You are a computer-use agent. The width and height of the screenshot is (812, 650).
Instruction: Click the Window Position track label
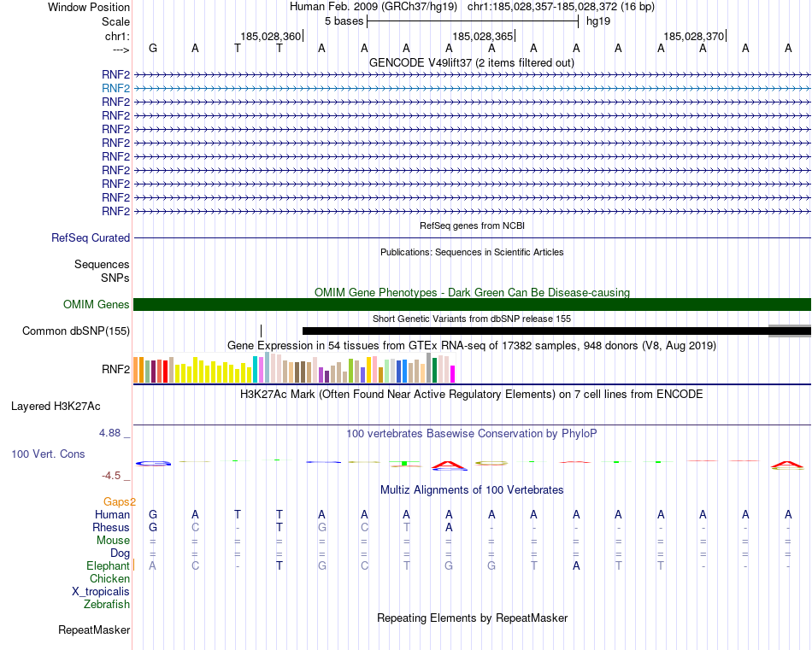(x=89, y=7)
